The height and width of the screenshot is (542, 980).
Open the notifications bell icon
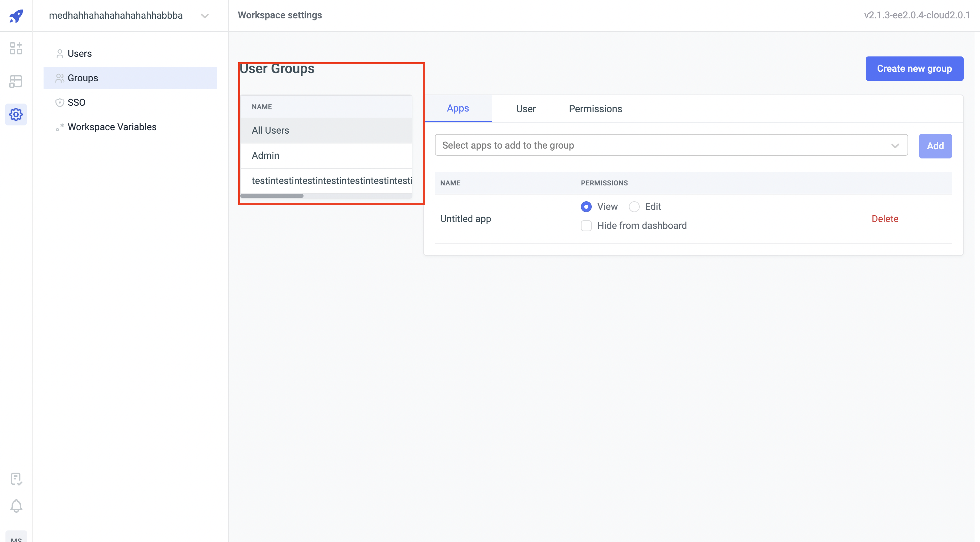point(16,506)
